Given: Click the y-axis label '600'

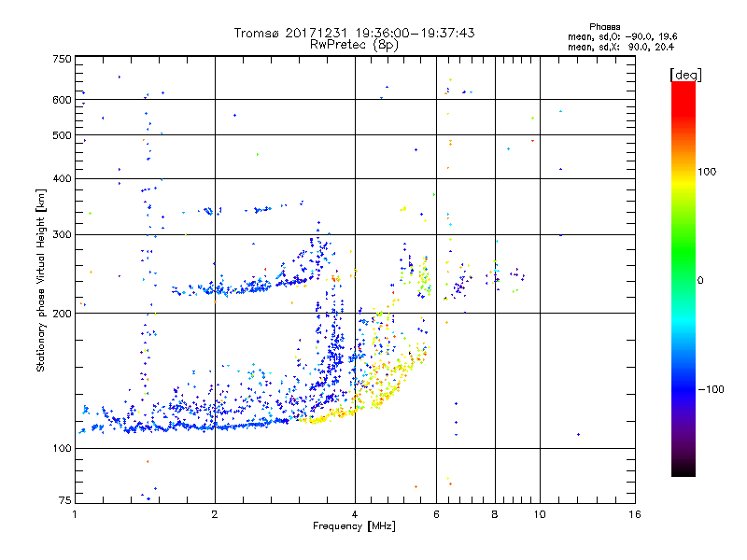Looking at the screenshot, I should [62, 100].
